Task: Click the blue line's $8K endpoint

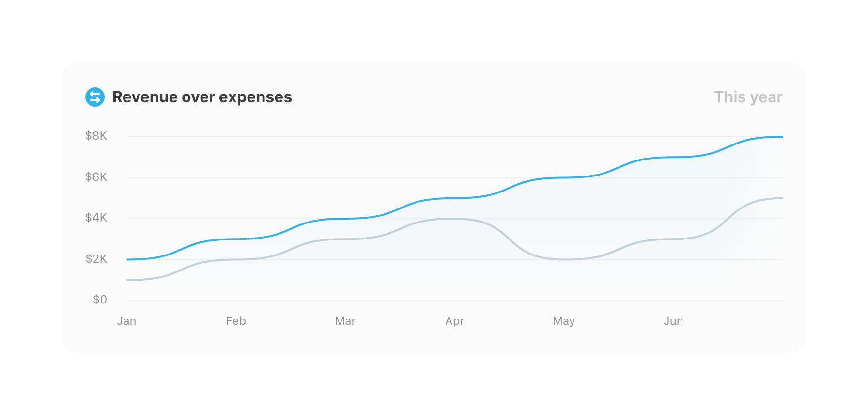Action: [781, 137]
